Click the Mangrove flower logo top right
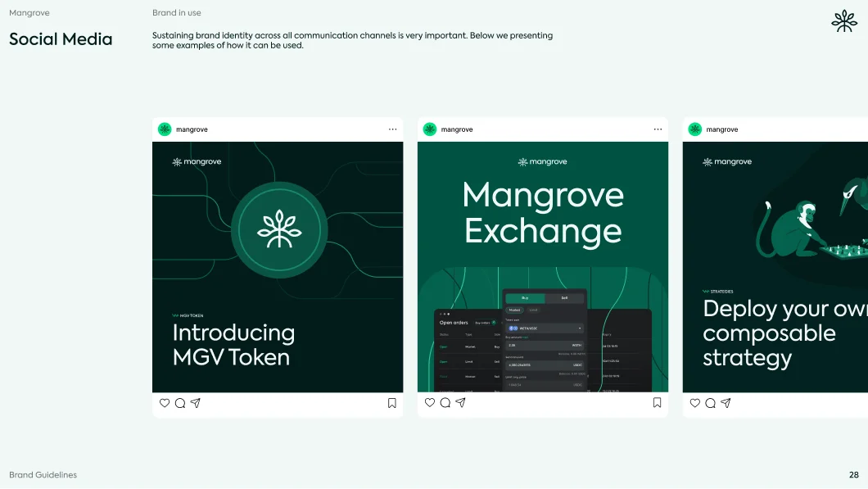Viewport: 868px width, 489px height. (x=844, y=20)
